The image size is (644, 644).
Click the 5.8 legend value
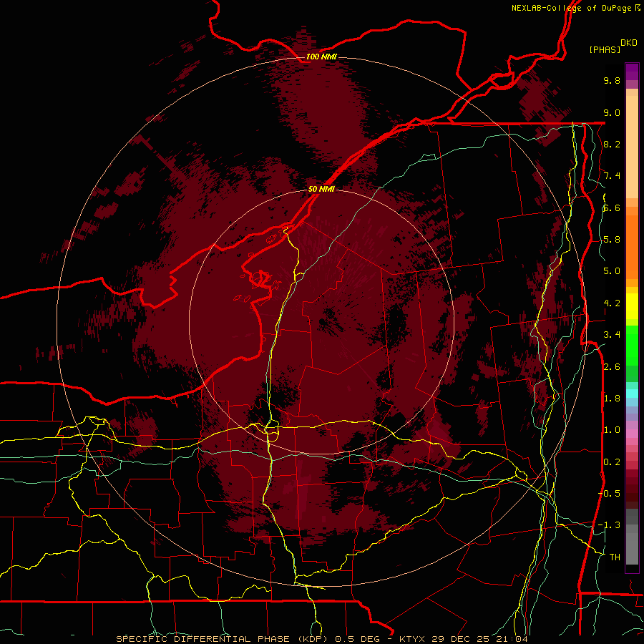click(612, 240)
